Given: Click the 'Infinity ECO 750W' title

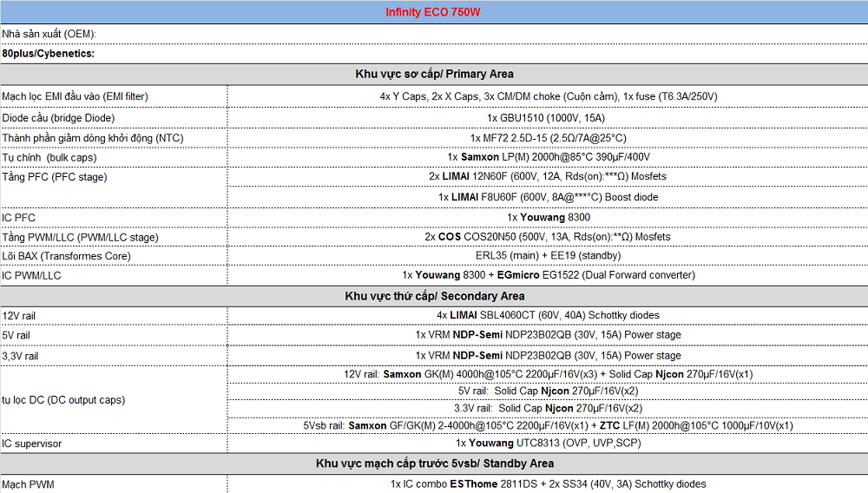Looking at the screenshot, I should (433, 12).
